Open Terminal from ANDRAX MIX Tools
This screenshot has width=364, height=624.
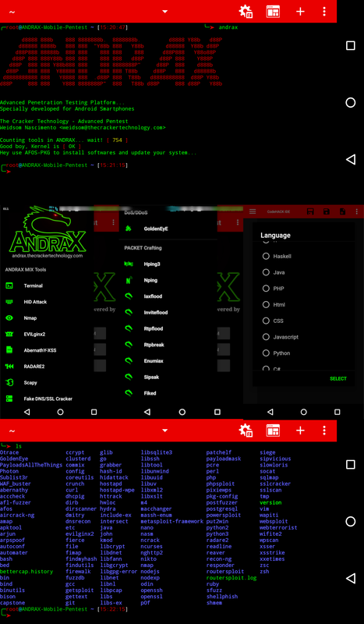click(33, 285)
